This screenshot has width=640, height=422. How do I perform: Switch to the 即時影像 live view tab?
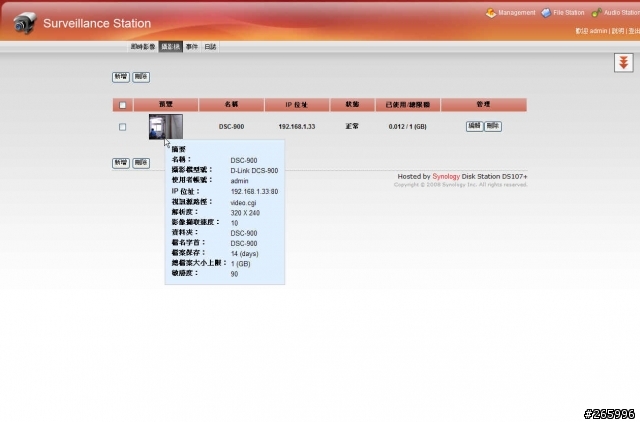[143, 47]
